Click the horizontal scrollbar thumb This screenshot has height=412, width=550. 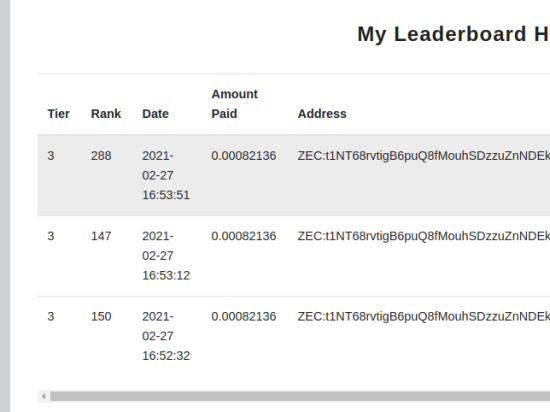tap(300, 396)
